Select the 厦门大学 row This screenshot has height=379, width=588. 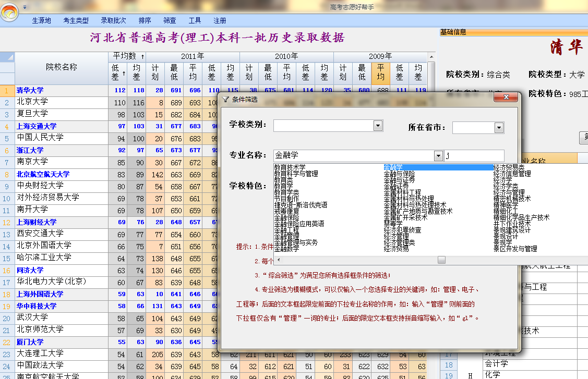(61, 343)
